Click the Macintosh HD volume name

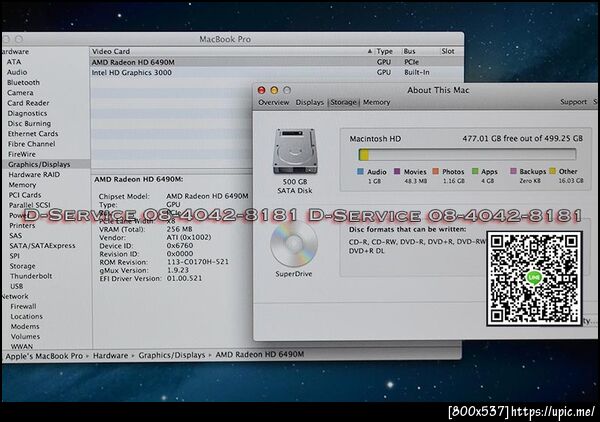(375, 139)
